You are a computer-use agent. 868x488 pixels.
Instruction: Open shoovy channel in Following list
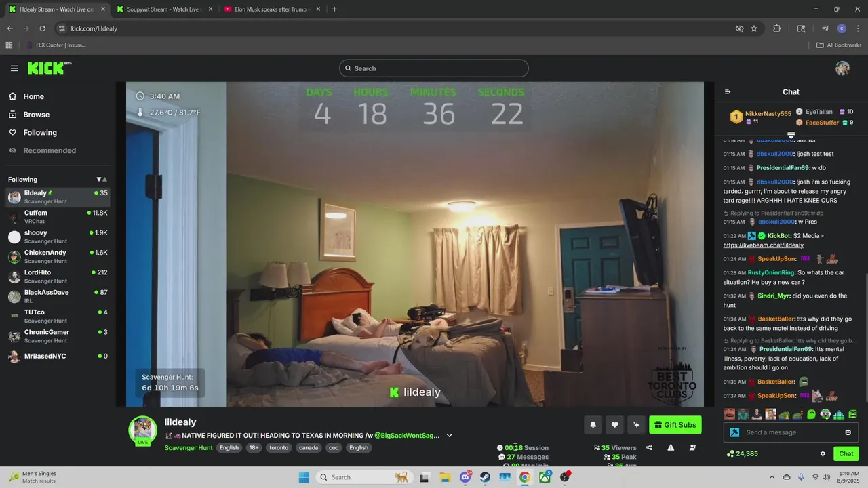(x=58, y=237)
